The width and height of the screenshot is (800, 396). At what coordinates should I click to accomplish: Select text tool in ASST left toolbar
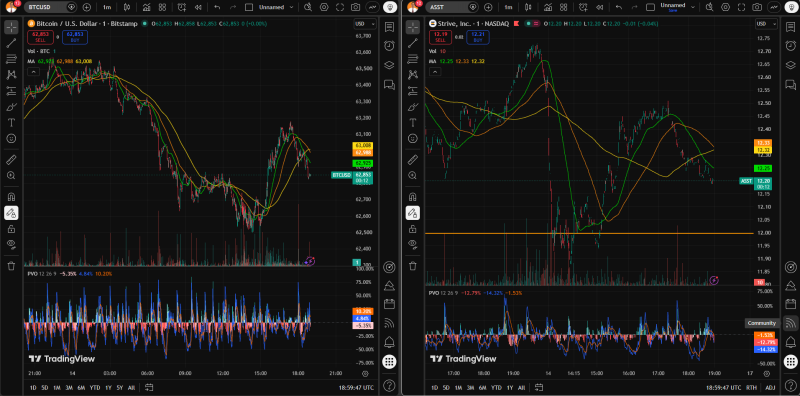[413, 122]
